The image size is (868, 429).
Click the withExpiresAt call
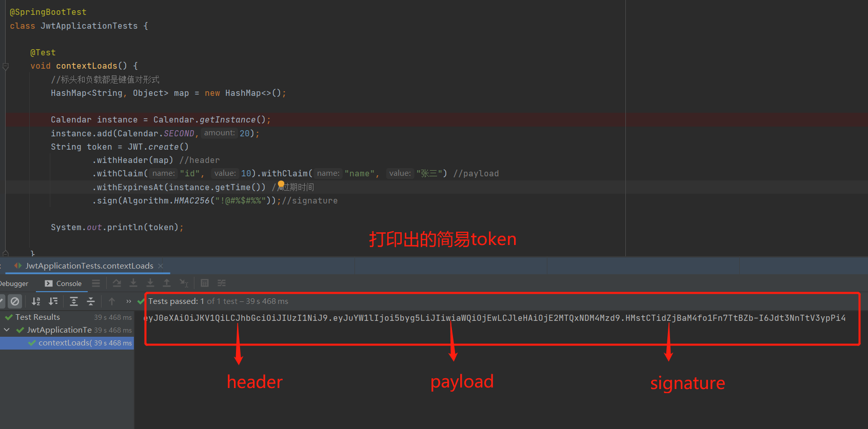pyautogui.click(x=179, y=187)
